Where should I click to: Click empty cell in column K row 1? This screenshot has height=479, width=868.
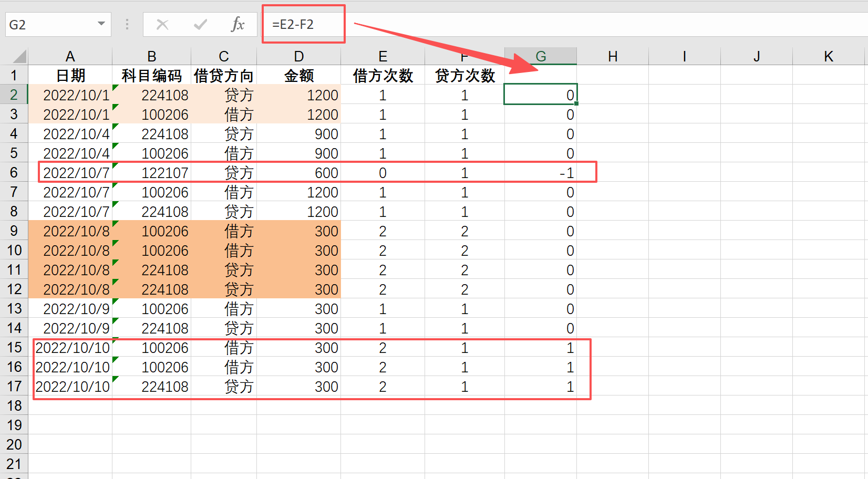(x=829, y=75)
